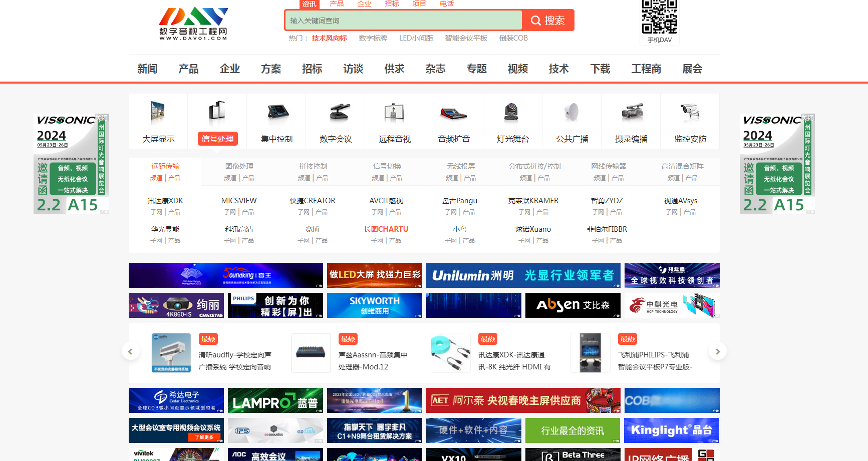Open brand 克莱默KRAMER
The width and height of the screenshot is (868, 461).
pyautogui.click(x=533, y=201)
